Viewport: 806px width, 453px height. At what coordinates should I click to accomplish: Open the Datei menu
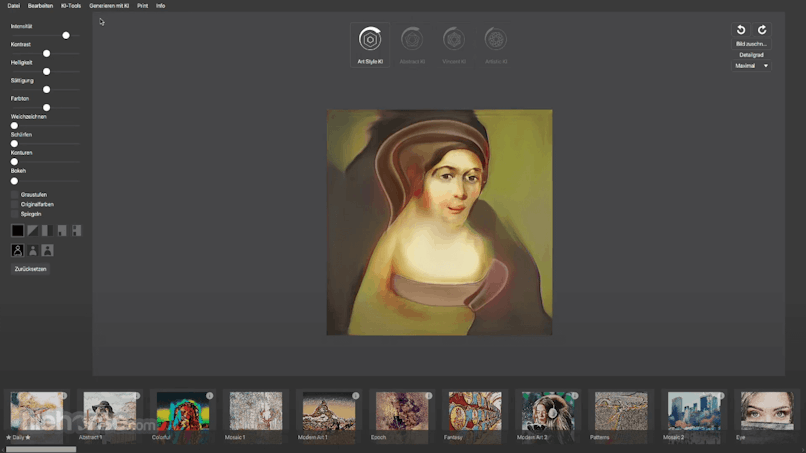tap(14, 6)
